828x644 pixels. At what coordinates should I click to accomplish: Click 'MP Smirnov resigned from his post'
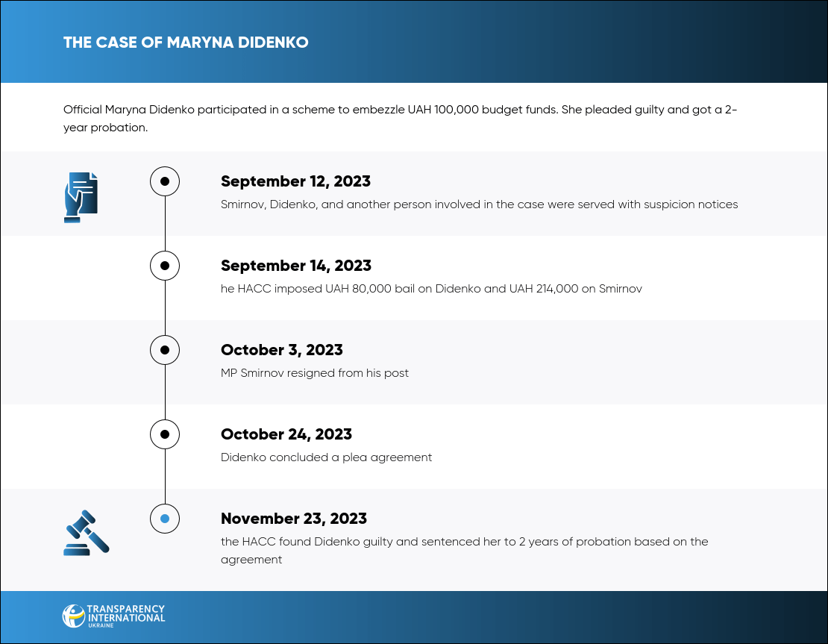coord(315,373)
